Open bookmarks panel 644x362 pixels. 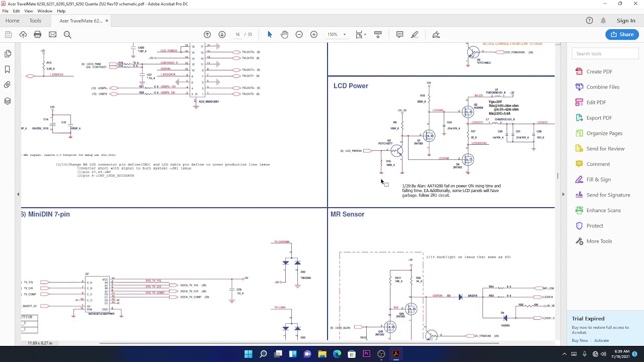[x=8, y=69]
